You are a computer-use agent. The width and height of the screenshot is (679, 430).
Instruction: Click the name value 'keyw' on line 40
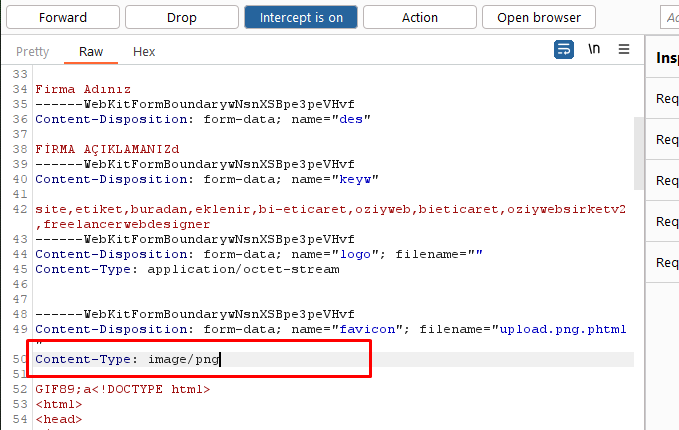(x=355, y=179)
